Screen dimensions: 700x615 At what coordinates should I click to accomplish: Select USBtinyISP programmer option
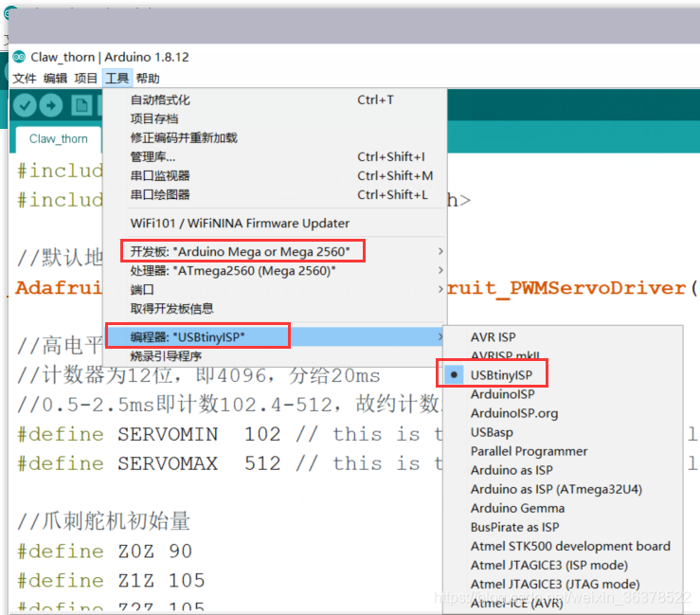tap(563, 375)
